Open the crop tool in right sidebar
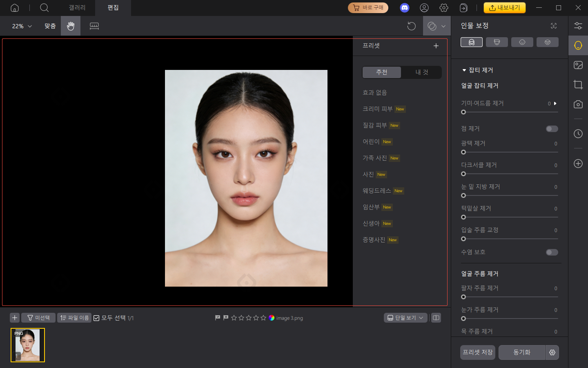Image resolution: width=588 pixels, height=368 pixels. coord(578,85)
